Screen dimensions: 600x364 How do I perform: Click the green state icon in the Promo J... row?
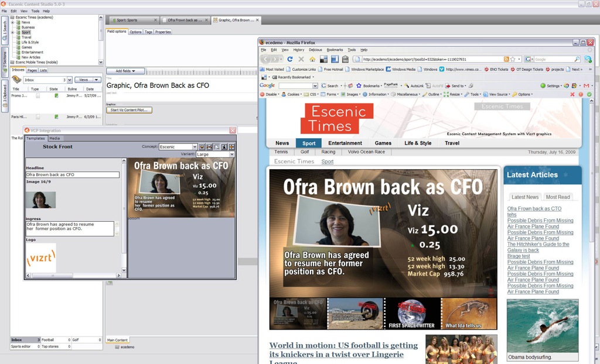[x=56, y=95]
